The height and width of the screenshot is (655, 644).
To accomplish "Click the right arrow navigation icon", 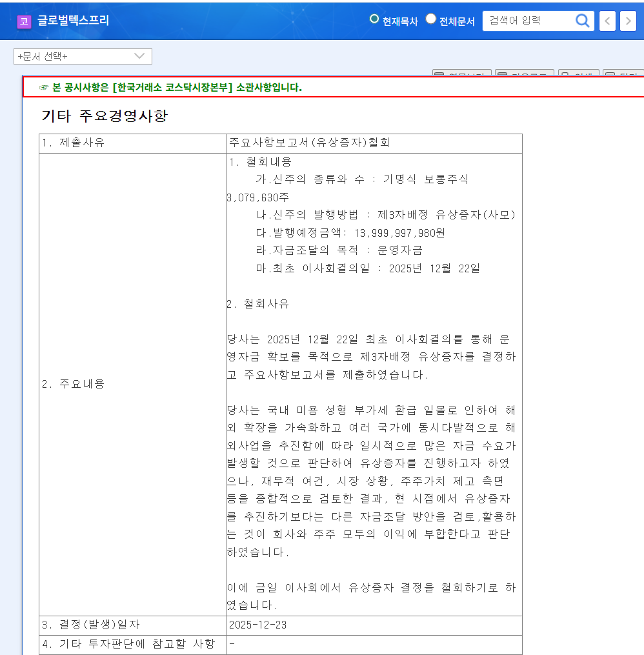I will (627, 21).
